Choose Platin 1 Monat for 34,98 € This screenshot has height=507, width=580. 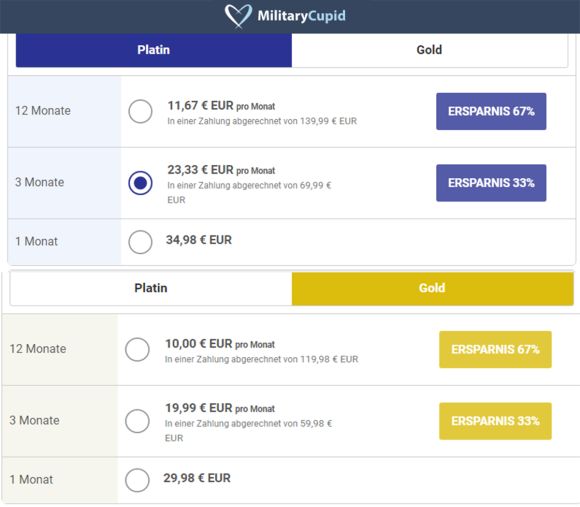pyautogui.click(x=140, y=242)
